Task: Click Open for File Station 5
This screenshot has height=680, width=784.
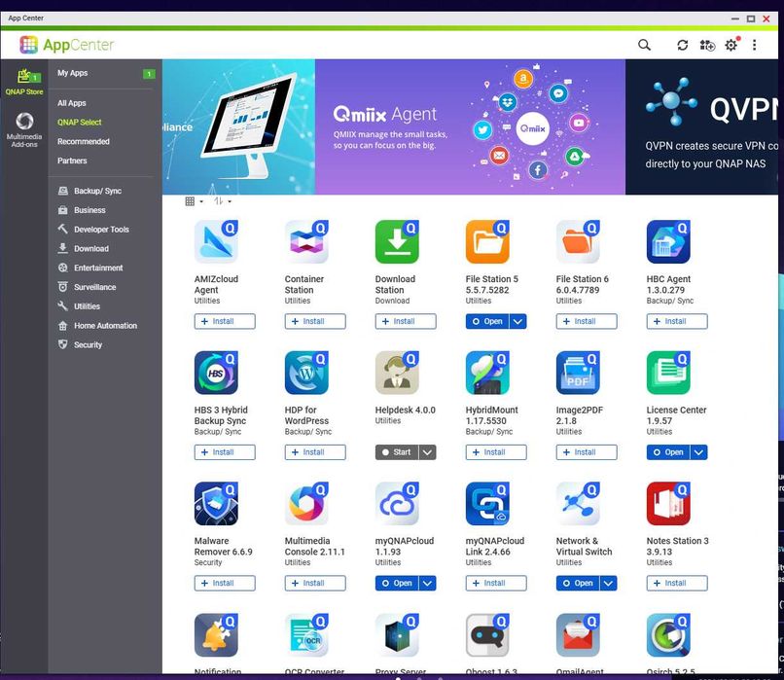Action: [x=487, y=321]
